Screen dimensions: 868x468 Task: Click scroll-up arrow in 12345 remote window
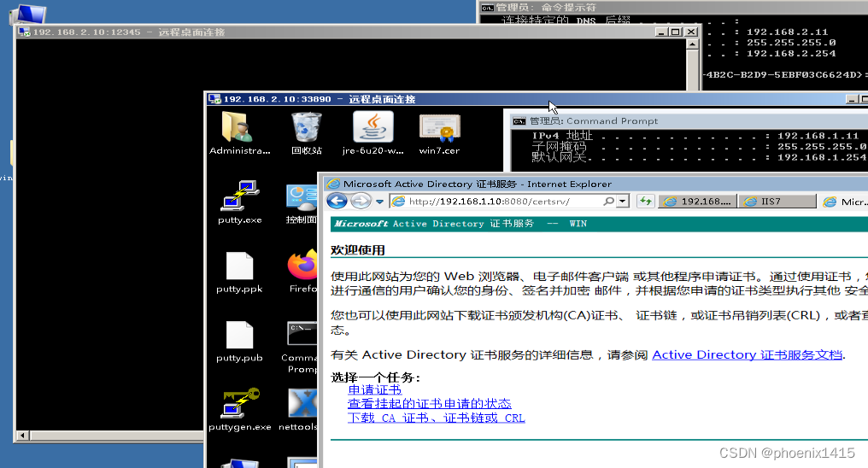(x=692, y=44)
